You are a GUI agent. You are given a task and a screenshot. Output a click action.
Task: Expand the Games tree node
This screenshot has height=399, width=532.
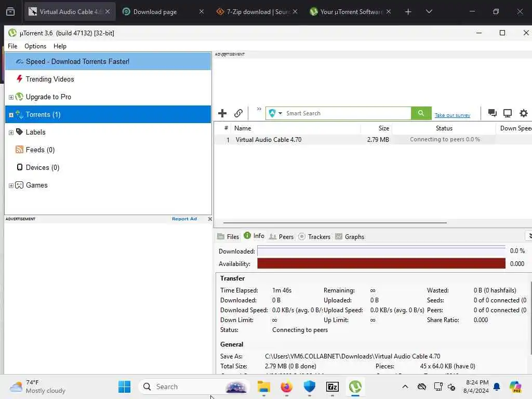(x=11, y=185)
